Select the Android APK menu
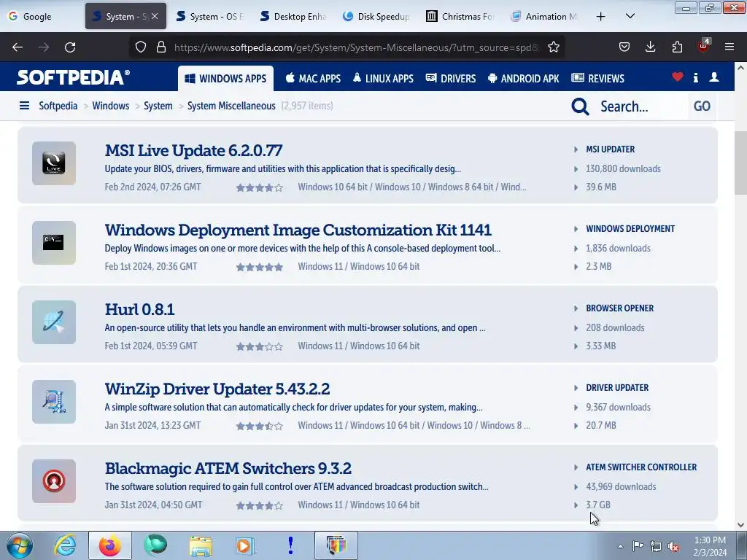Screen dimensions: 747x560 524,79
